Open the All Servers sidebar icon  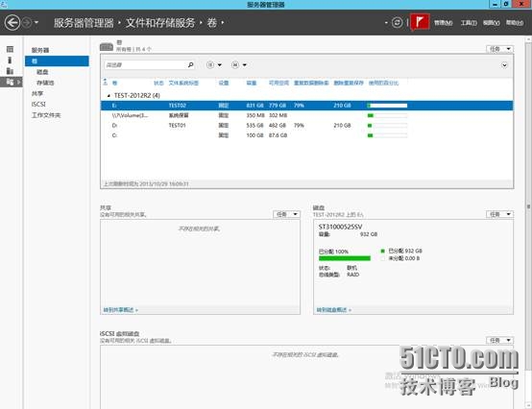[10, 71]
